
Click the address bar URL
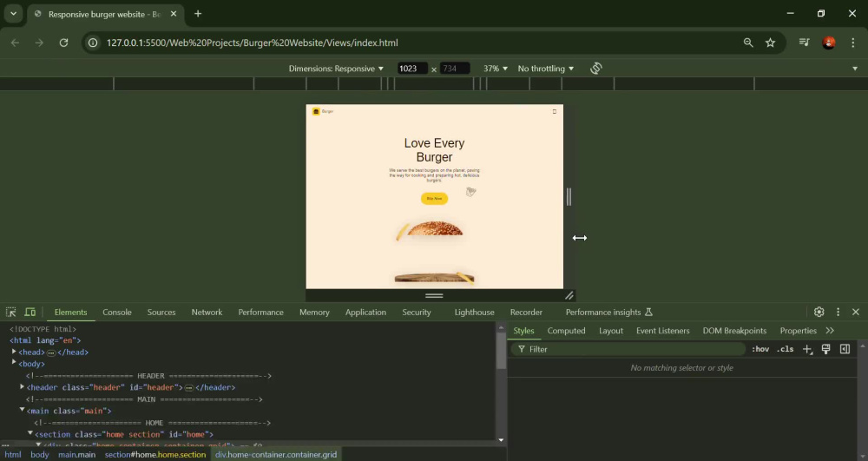pyautogui.click(x=253, y=43)
